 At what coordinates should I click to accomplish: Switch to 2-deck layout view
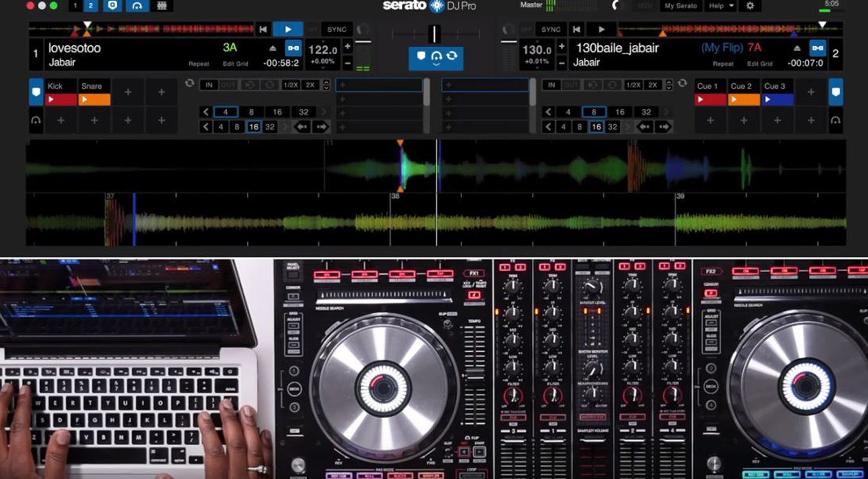pyautogui.click(x=90, y=6)
